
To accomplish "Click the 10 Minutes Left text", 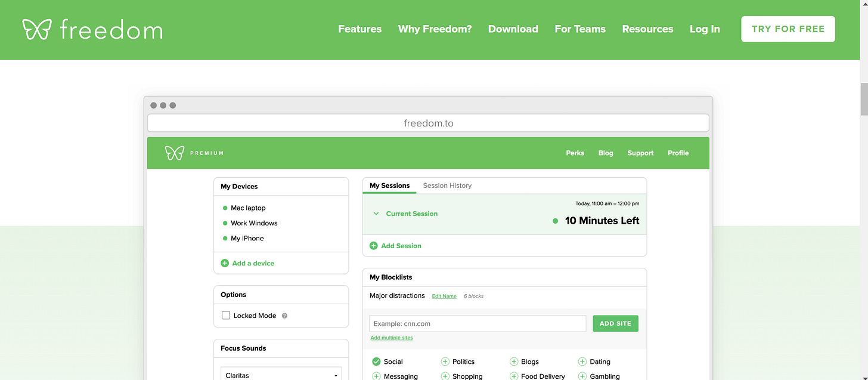I will [x=602, y=221].
